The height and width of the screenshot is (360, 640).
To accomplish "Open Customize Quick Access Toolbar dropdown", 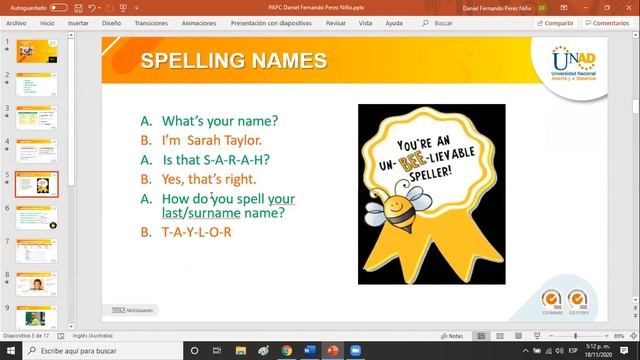I will [x=137, y=8].
